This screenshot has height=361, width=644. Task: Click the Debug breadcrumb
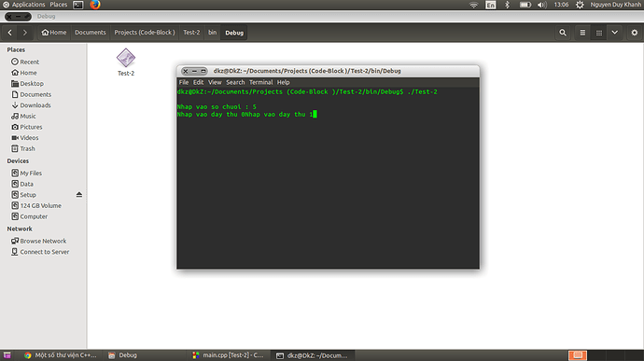(x=234, y=33)
